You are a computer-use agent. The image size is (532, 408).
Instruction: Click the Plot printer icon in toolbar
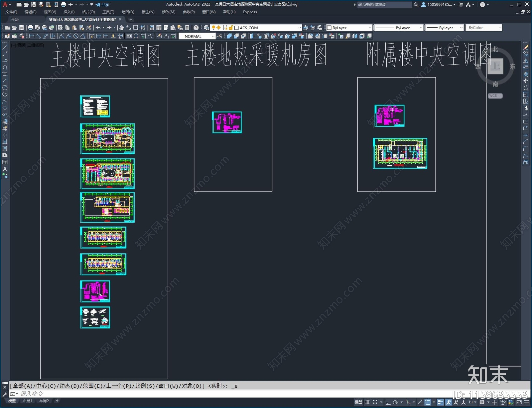tap(30, 28)
